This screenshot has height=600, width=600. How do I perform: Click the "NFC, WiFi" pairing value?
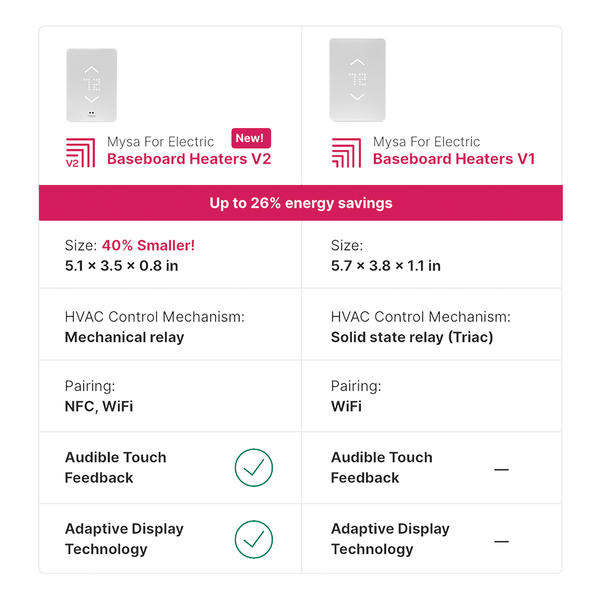(99, 407)
